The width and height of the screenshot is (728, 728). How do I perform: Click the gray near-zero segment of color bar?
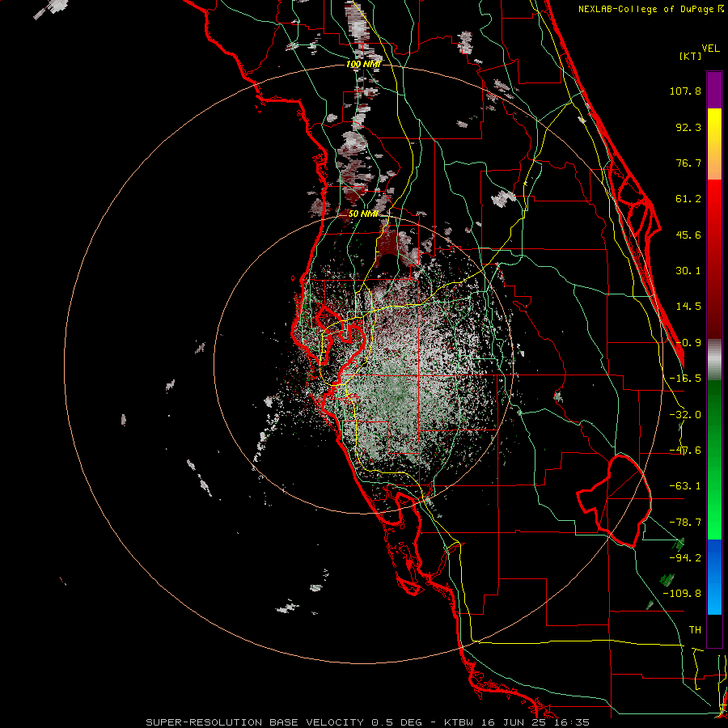click(714, 360)
